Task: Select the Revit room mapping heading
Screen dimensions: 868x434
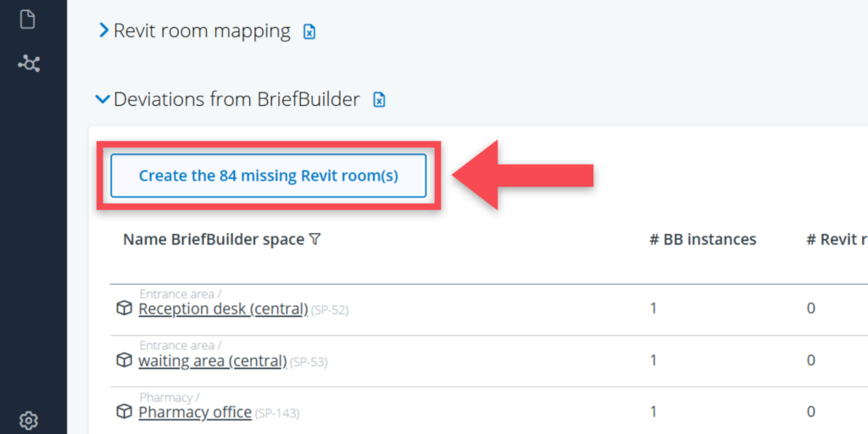Action: coord(202,31)
